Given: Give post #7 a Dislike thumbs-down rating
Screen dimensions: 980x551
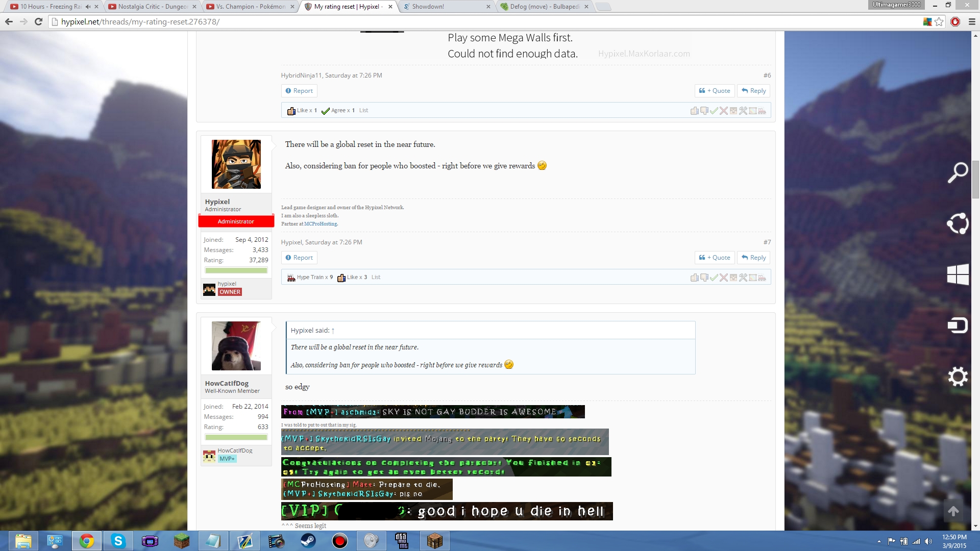Looking at the screenshot, I should coord(704,278).
